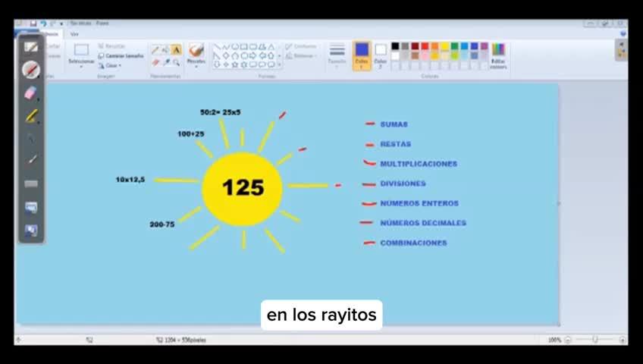The width and height of the screenshot is (643, 364).
Task: Click Cambiar tamaño button
Action: [121, 55]
